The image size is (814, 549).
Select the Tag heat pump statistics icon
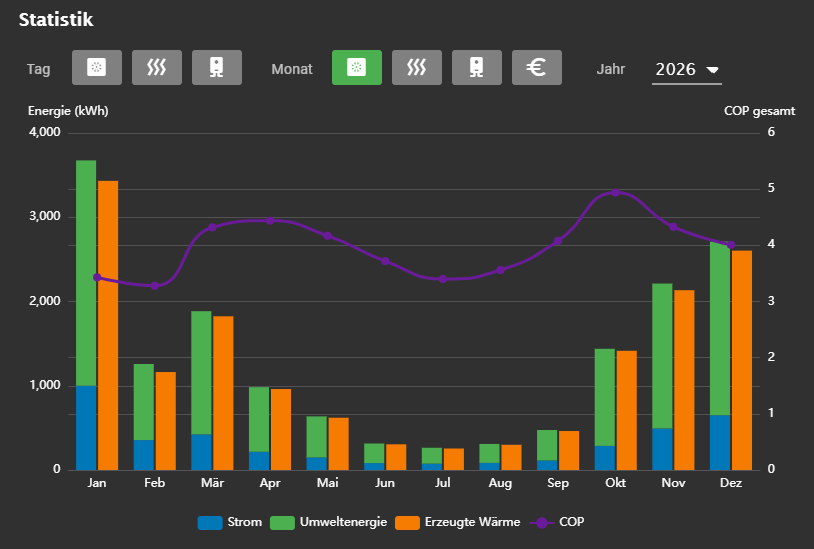97,67
